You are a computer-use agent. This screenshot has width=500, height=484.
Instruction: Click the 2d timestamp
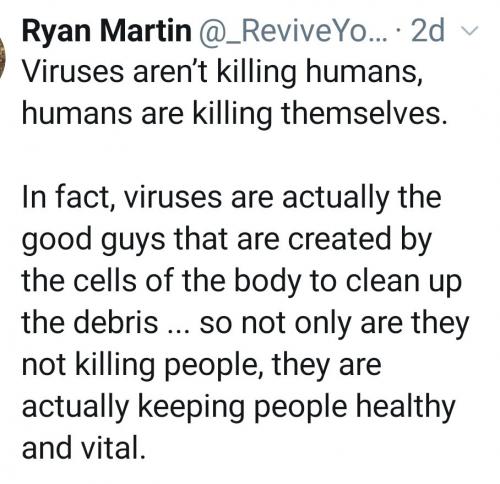coord(428,30)
